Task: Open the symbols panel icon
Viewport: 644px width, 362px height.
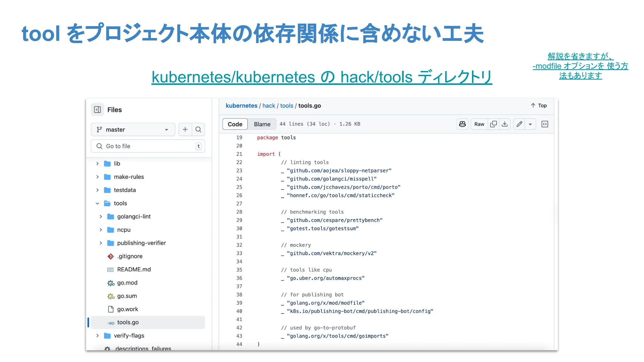Action: tap(545, 124)
